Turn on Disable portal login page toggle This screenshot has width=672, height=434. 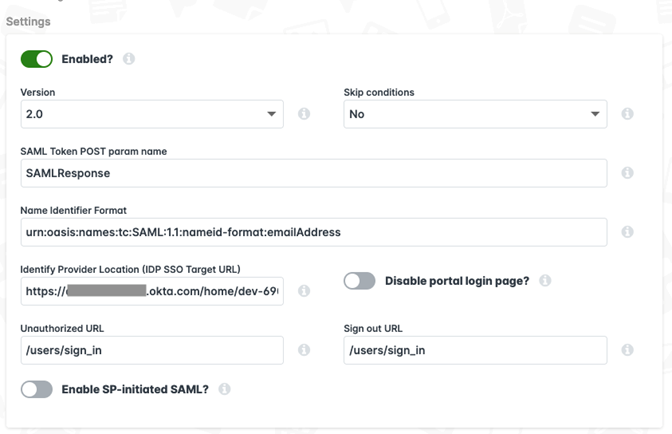point(360,281)
